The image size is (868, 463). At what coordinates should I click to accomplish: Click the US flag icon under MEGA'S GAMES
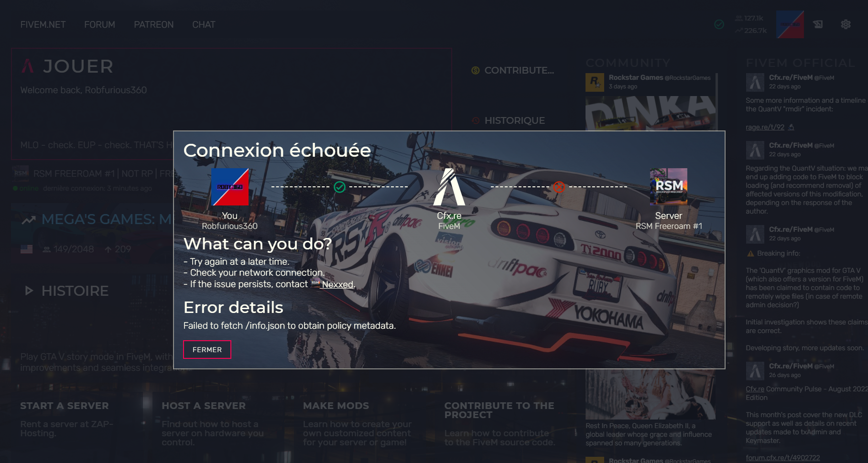click(x=27, y=249)
